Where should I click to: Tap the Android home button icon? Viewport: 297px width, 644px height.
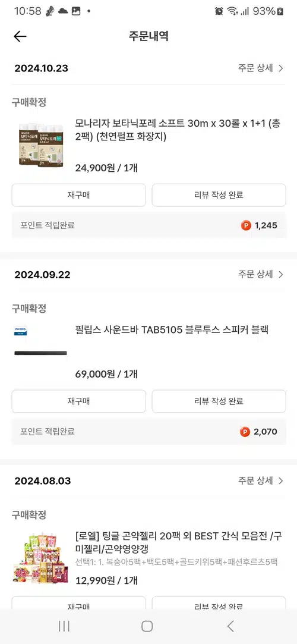[x=147, y=626]
